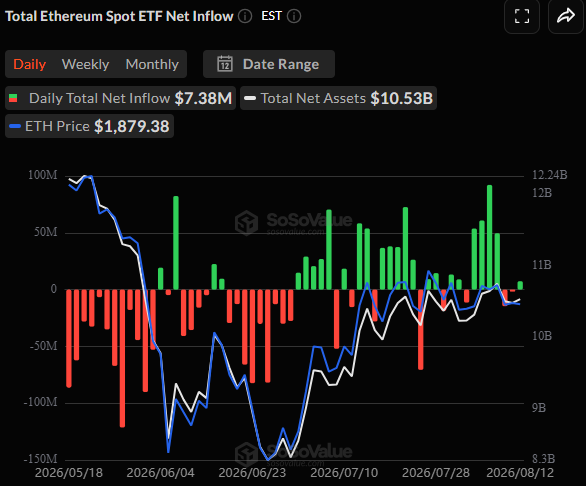Click the 2026/07/28 date axis label
Screen dimensions: 586x486
[436, 473]
